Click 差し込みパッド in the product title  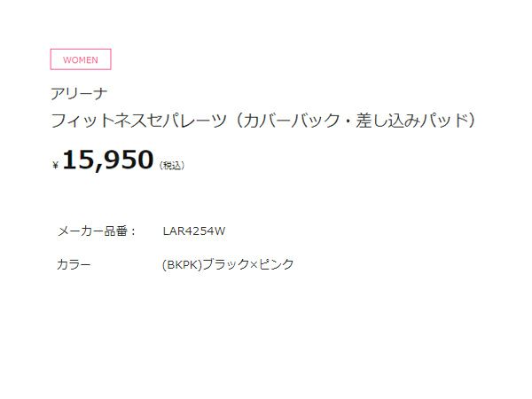pos(415,120)
